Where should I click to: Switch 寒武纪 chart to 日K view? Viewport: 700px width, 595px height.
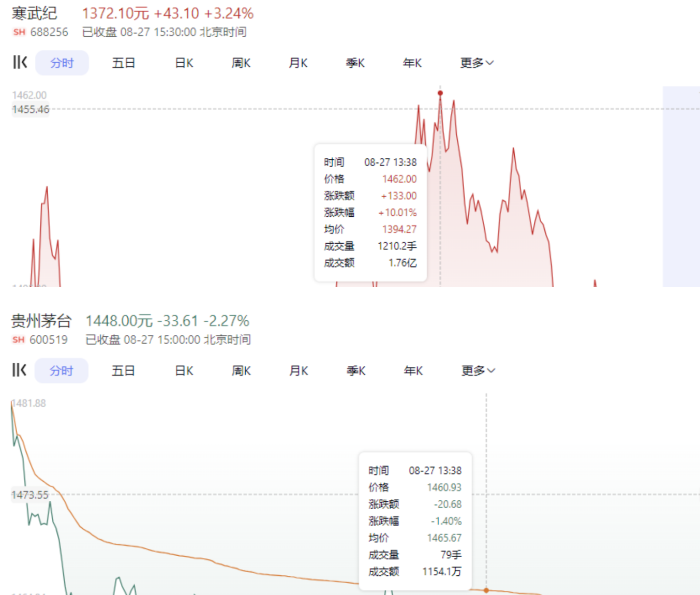184,63
